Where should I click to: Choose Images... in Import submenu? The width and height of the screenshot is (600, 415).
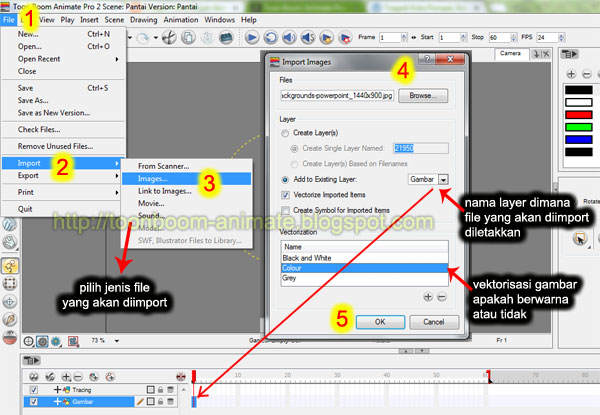[x=186, y=179]
